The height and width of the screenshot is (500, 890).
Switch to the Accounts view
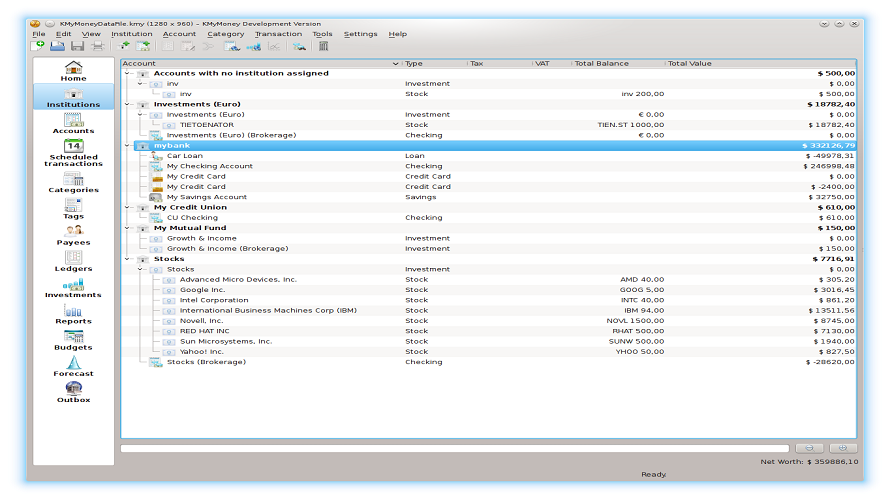point(73,124)
